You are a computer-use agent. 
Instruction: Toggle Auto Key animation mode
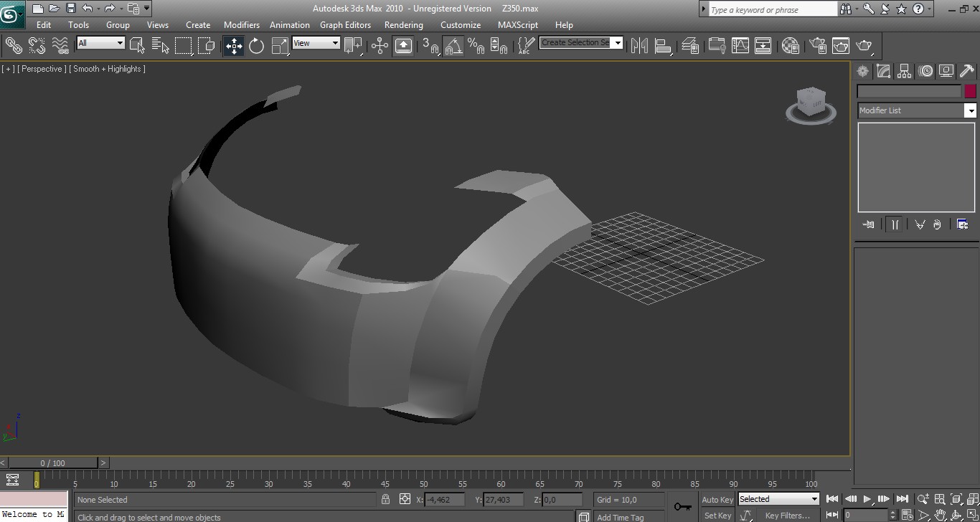[x=717, y=500]
